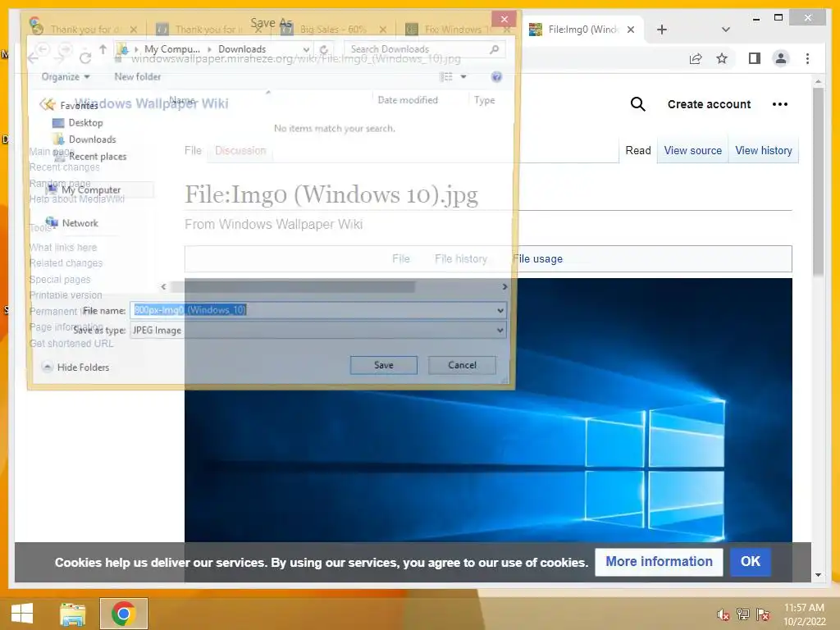The width and height of the screenshot is (840, 630).
Task: Click the network tray icon
Action: coord(743,614)
